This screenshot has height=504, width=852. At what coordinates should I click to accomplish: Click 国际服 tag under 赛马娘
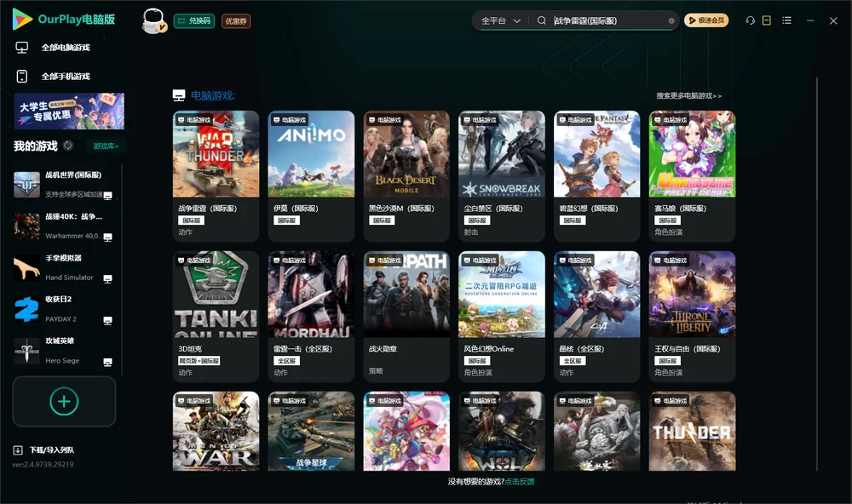coord(668,220)
